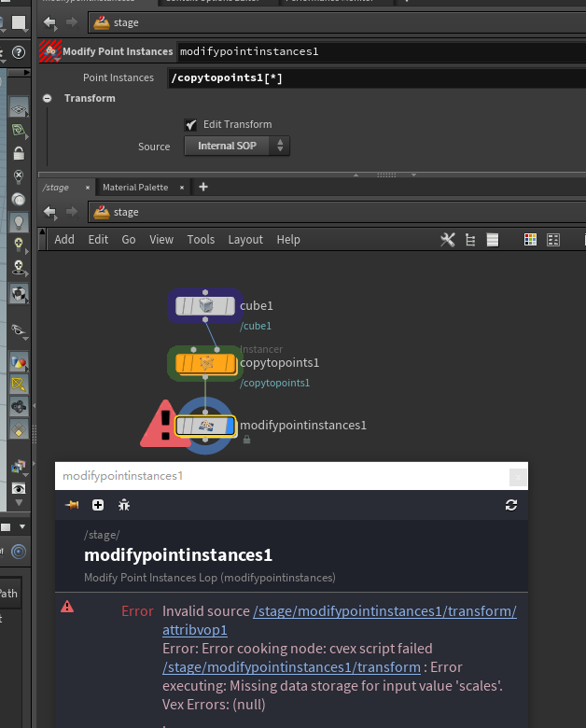Viewport: 586px width, 728px height.
Task: Select the cube1 node
Action: coord(205,306)
